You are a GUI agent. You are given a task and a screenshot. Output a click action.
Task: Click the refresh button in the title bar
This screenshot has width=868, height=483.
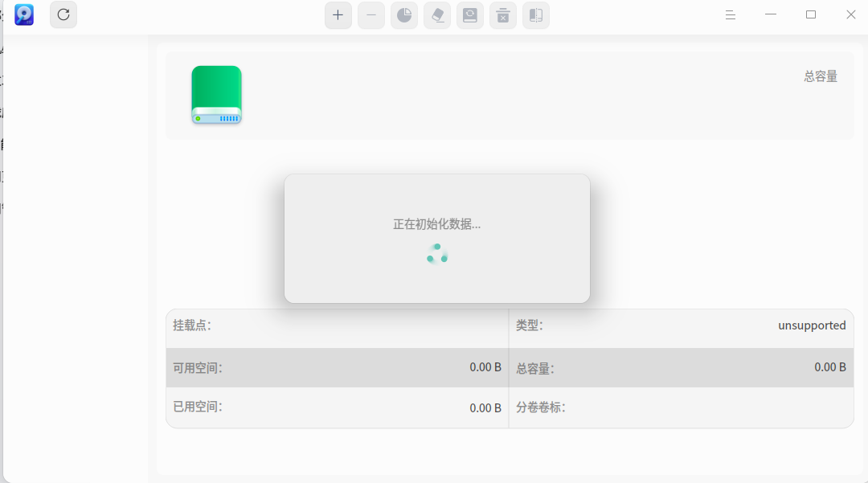coord(63,15)
